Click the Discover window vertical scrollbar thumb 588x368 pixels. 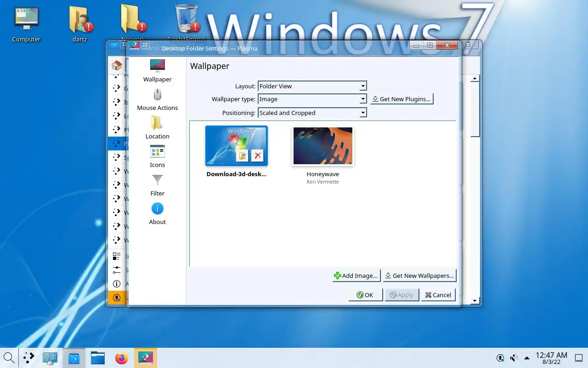(475, 109)
